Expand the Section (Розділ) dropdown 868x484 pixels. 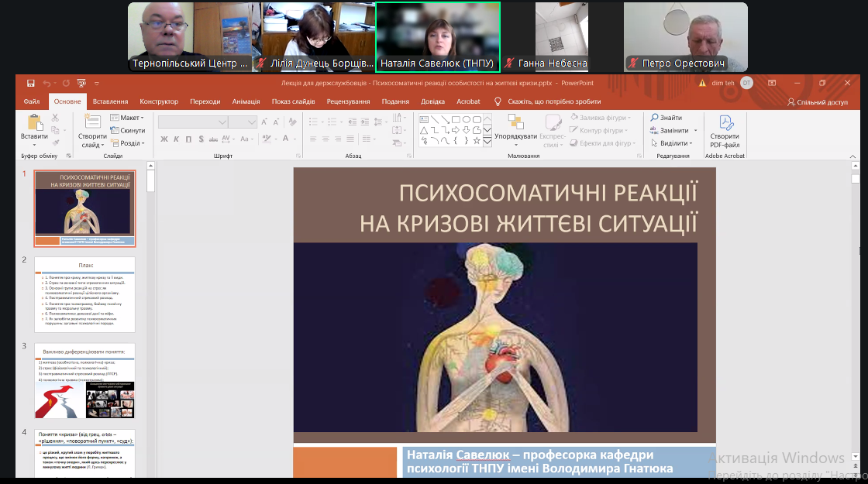point(127,143)
